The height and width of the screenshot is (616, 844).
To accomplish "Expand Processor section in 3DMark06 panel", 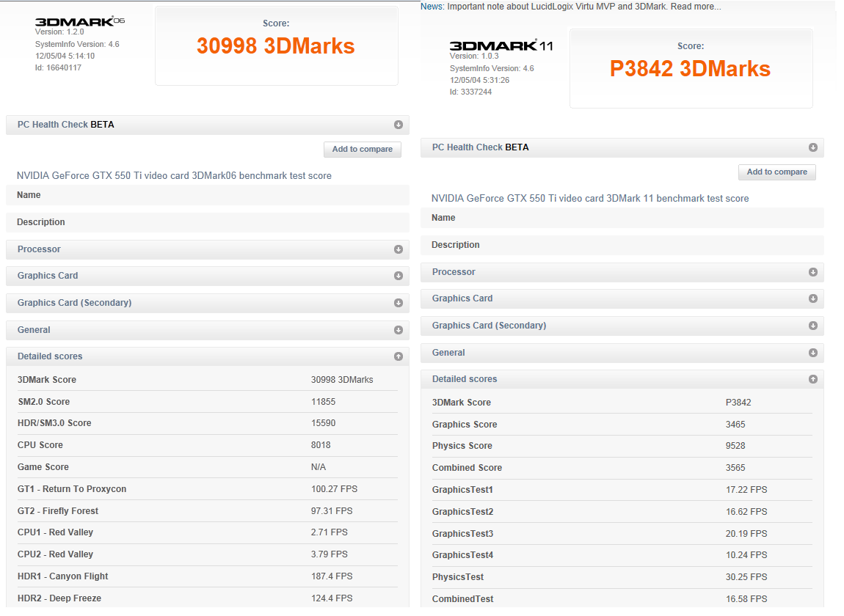I will [399, 249].
